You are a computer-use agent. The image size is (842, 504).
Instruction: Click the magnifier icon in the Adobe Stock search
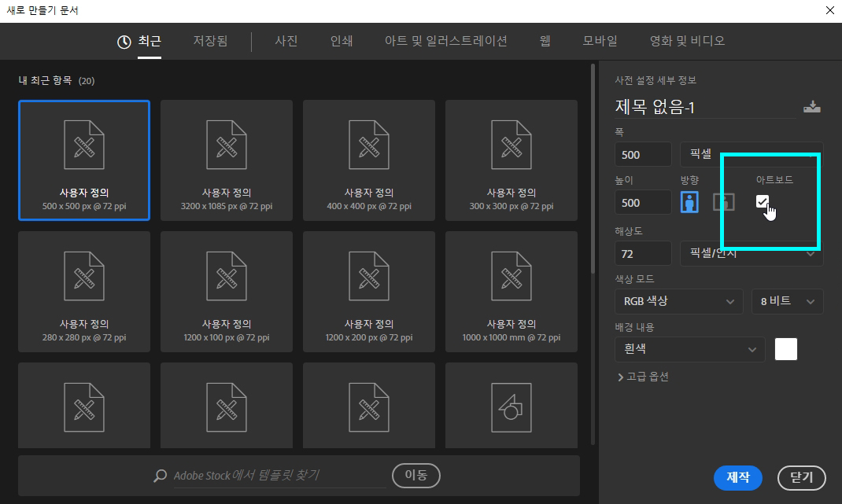tap(159, 475)
